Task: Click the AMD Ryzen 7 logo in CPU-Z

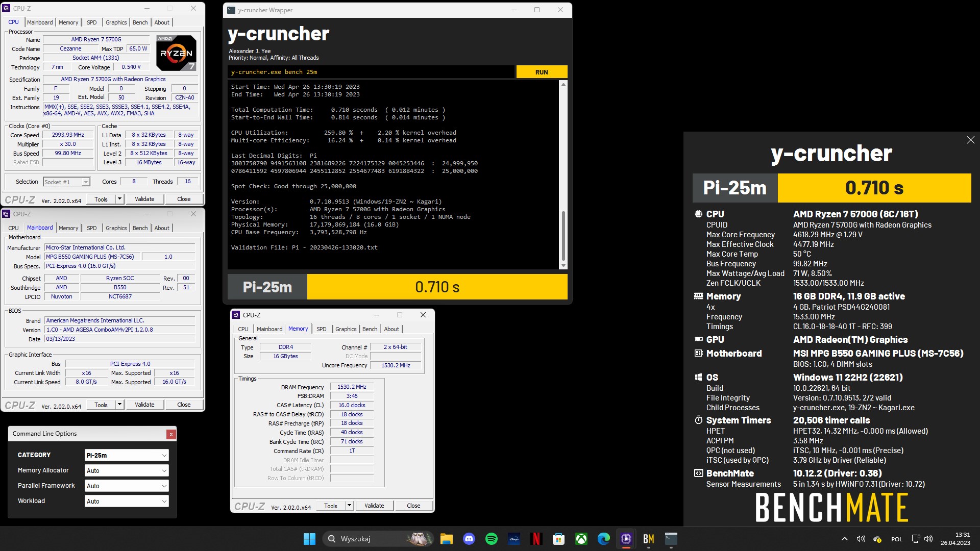Action: pos(176,53)
